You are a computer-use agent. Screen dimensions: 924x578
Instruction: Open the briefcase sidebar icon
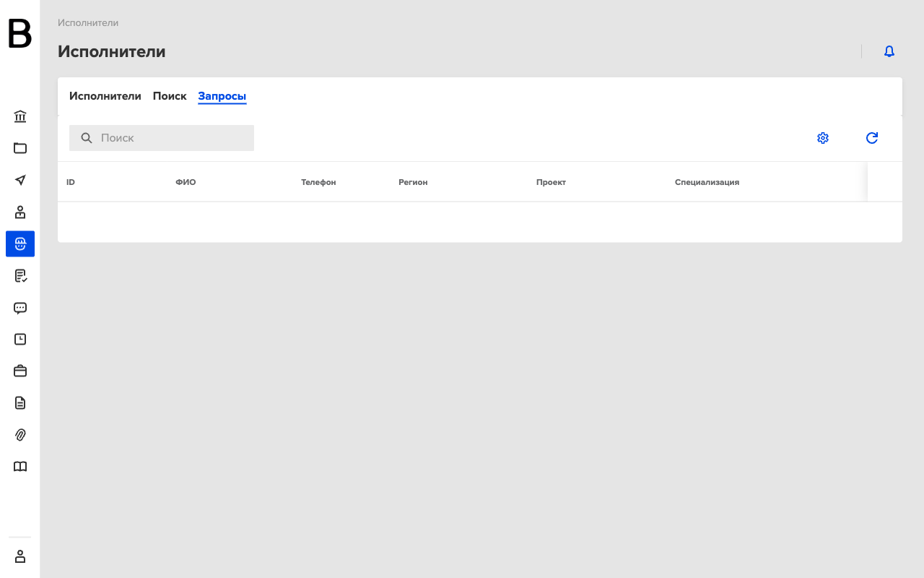tap(20, 371)
